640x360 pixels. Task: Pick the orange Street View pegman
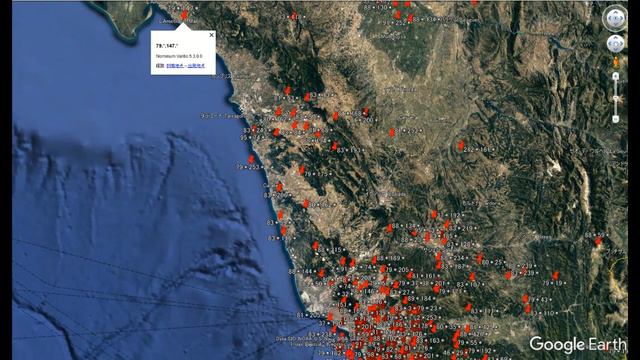tap(616, 62)
